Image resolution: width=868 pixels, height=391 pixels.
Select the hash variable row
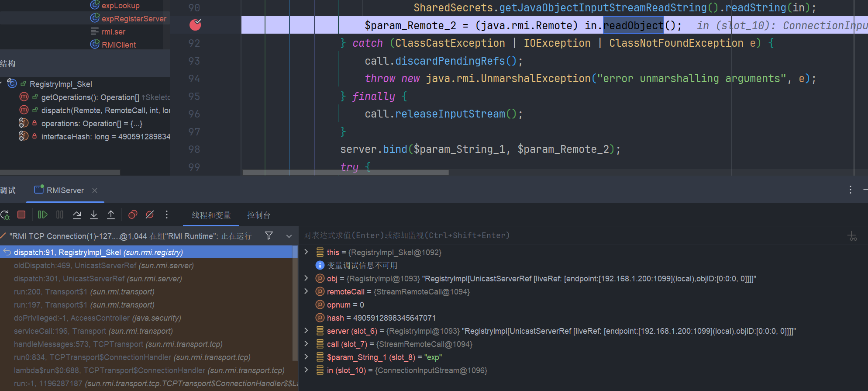click(x=583, y=318)
